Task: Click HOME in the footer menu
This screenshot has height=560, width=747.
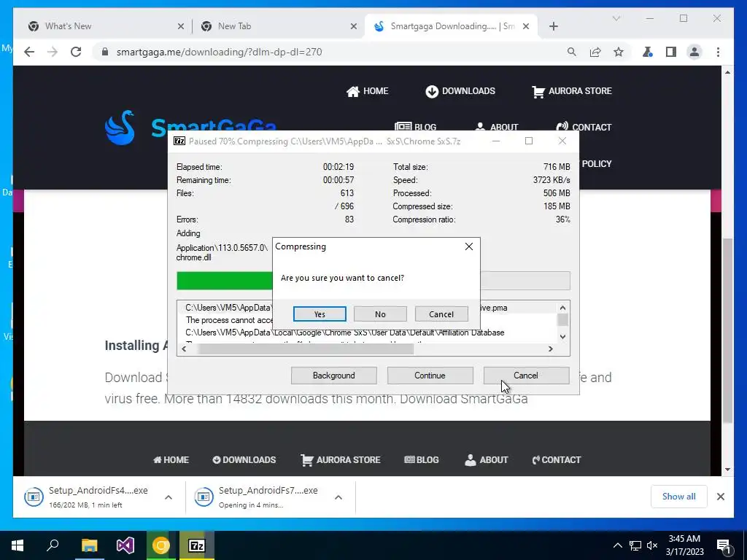Action: point(171,460)
